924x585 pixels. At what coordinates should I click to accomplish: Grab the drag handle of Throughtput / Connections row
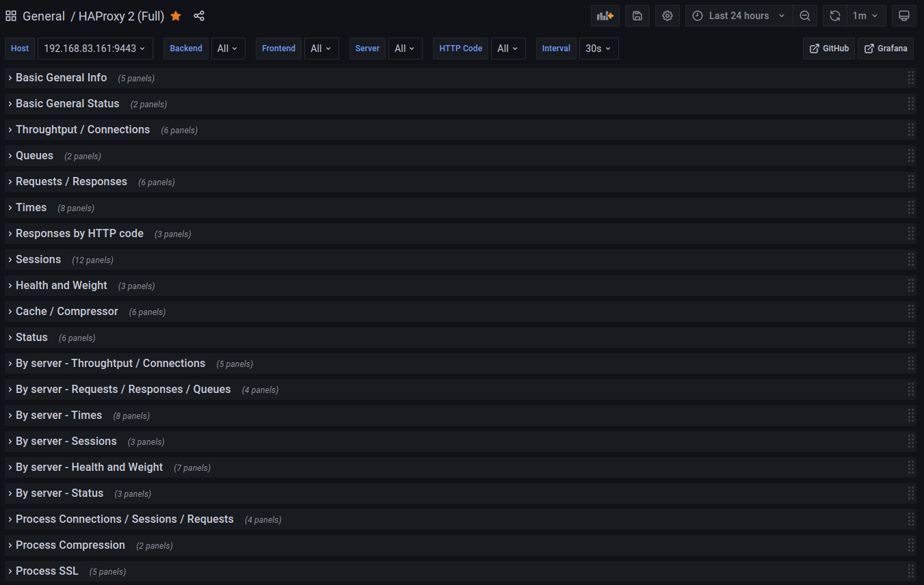(911, 130)
